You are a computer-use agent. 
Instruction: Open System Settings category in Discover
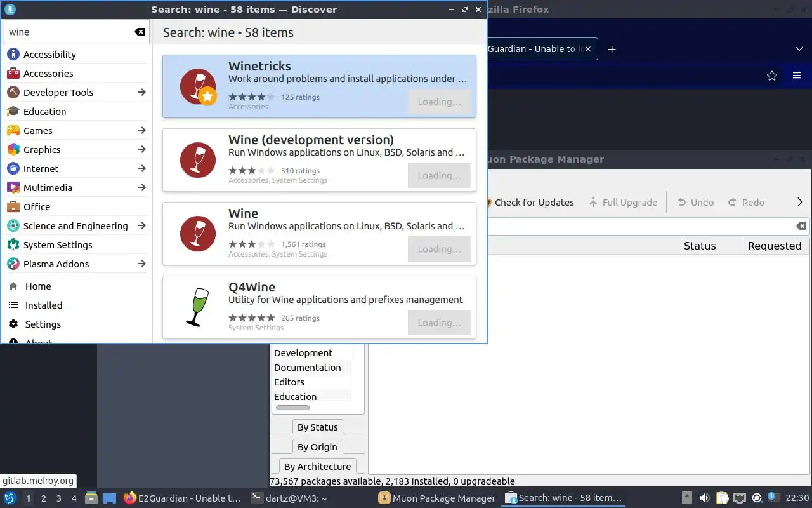point(77,245)
